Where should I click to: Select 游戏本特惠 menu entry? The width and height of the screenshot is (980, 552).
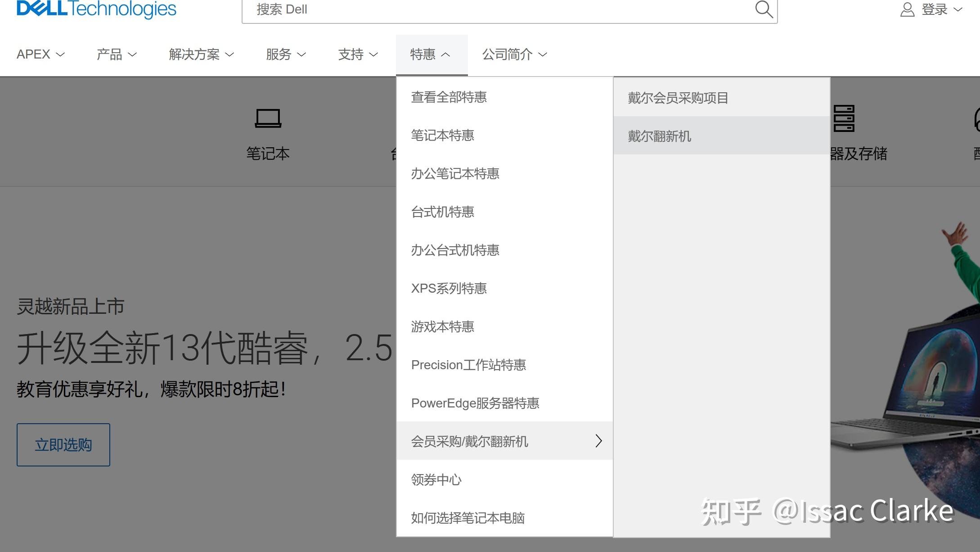coord(442,327)
